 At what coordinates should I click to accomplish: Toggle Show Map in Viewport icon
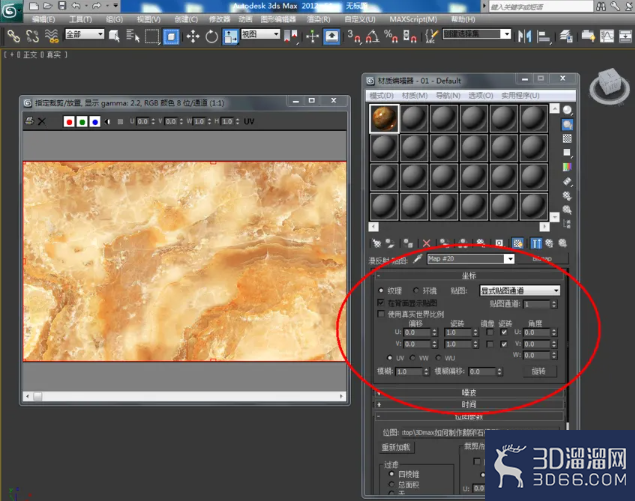pos(518,243)
